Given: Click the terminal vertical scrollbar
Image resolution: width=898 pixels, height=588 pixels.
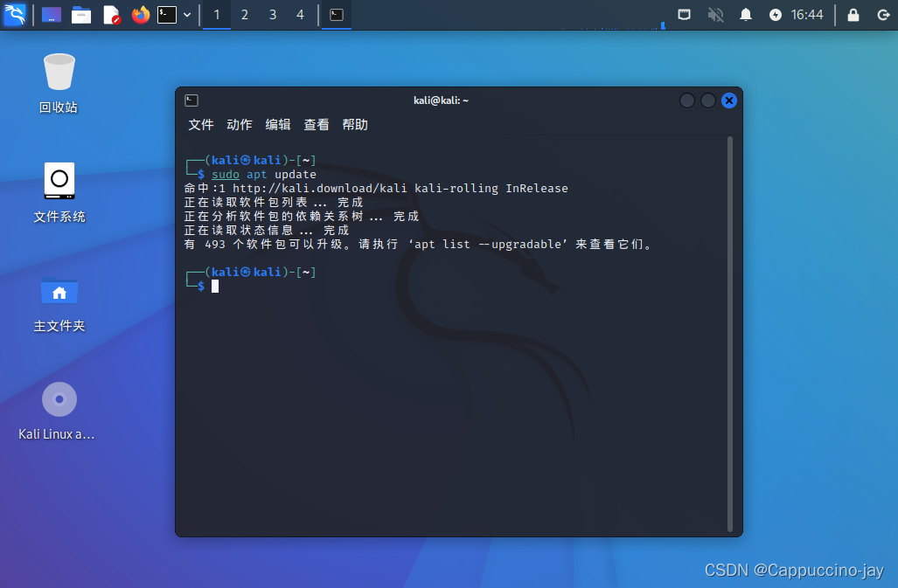Looking at the screenshot, I should (x=730, y=334).
